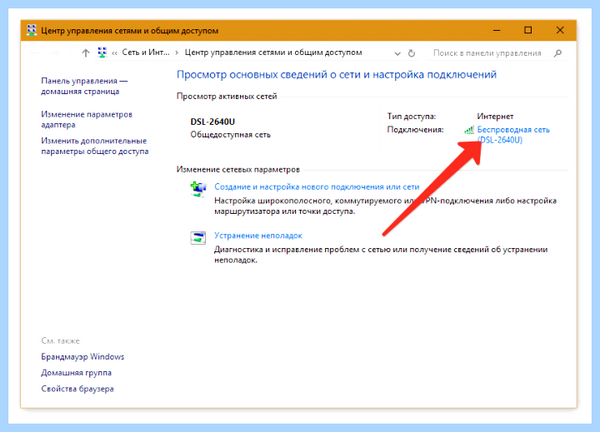The height and width of the screenshot is (432, 600).
Task: Open Домашняя группа link
Action: pyautogui.click(x=76, y=373)
